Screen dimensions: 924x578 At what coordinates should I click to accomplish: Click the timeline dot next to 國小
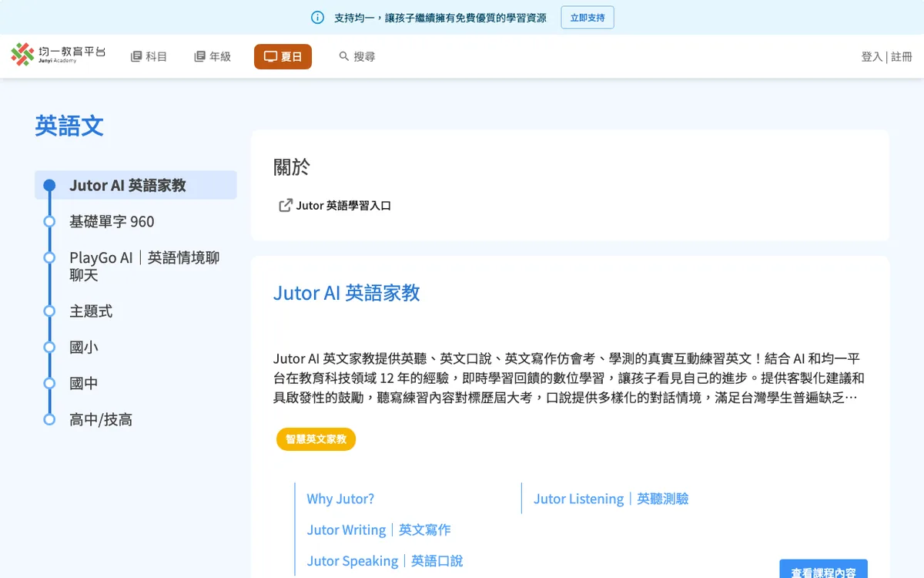pyautogui.click(x=49, y=348)
